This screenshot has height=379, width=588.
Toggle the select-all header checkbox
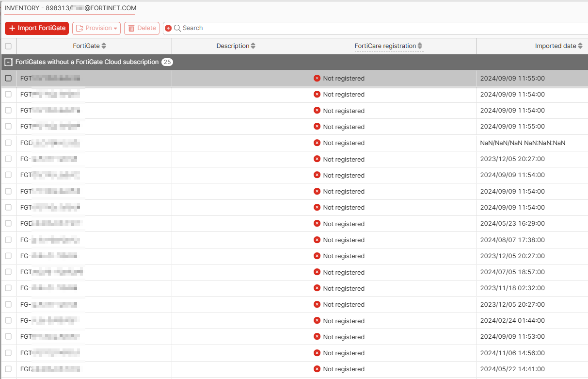point(8,46)
